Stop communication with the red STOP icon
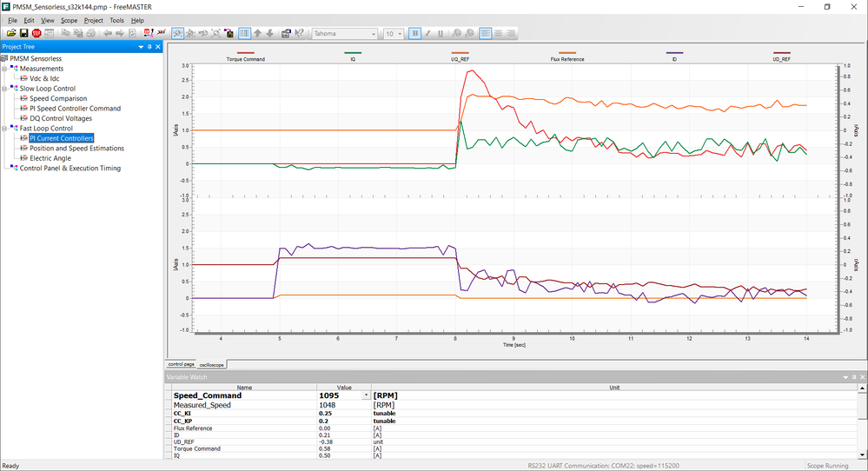Image resolution: width=868 pixels, height=471 pixels. 36,33
